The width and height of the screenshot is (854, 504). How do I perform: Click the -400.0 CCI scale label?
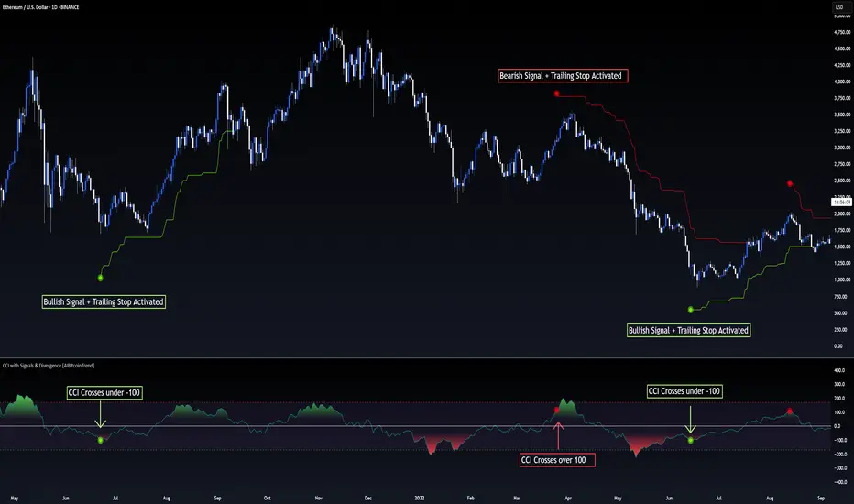[x=839, y=482]
